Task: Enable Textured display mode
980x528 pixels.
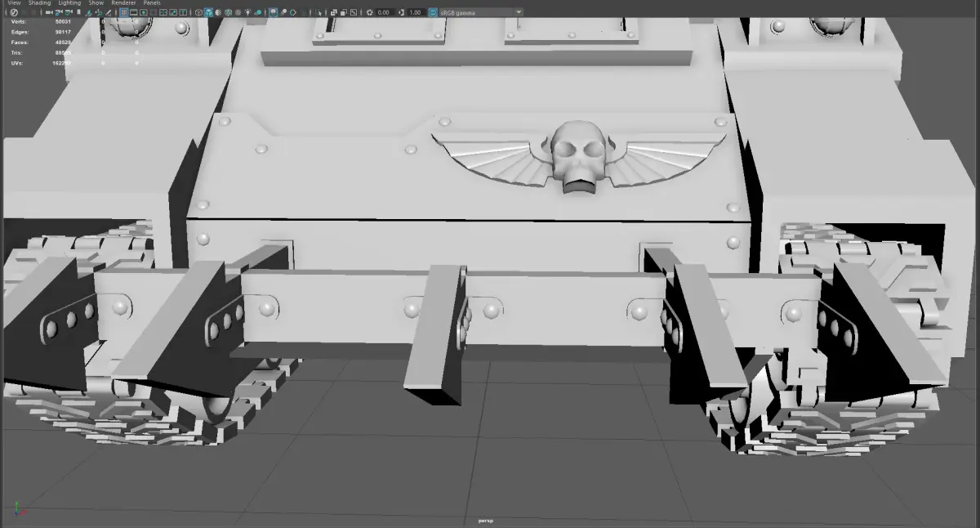Action: point(238,12)
